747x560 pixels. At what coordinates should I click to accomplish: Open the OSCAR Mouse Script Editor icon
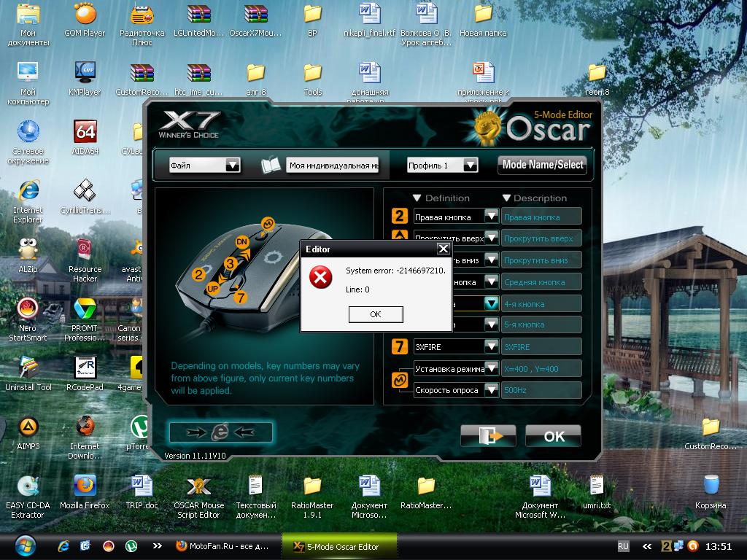pos(198,497)
